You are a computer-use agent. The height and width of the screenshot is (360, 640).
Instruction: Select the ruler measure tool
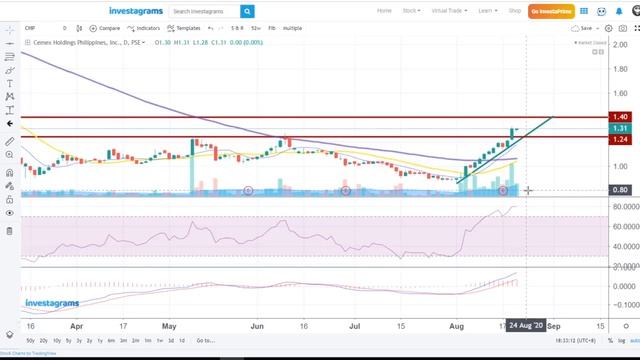pos(10,141)
